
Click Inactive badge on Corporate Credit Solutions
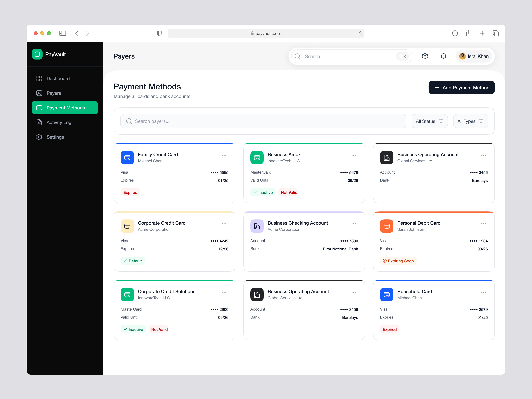(x=133, y=329)
